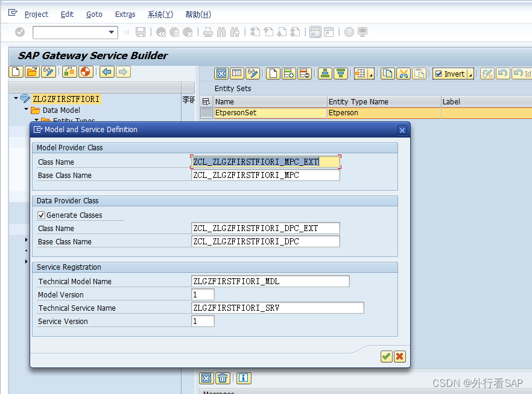Toggle the Invert checkbox button
The width and height of the screenshot is (532, 394).
coord(450,74)
